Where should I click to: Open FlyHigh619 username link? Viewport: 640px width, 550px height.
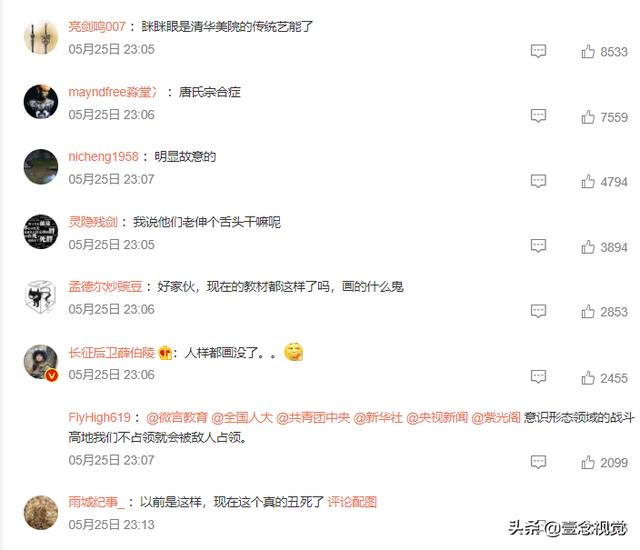[x=99, y=417]
